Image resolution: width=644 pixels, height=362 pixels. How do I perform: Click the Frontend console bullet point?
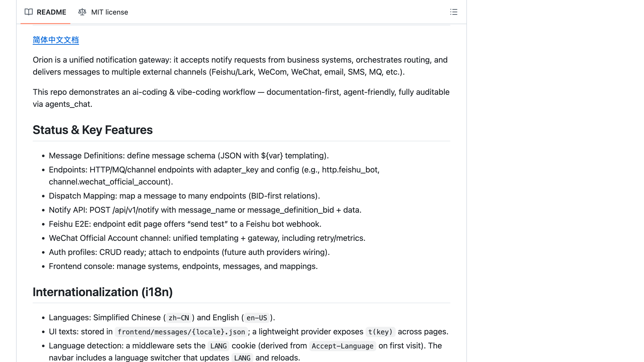pos(183,266)
